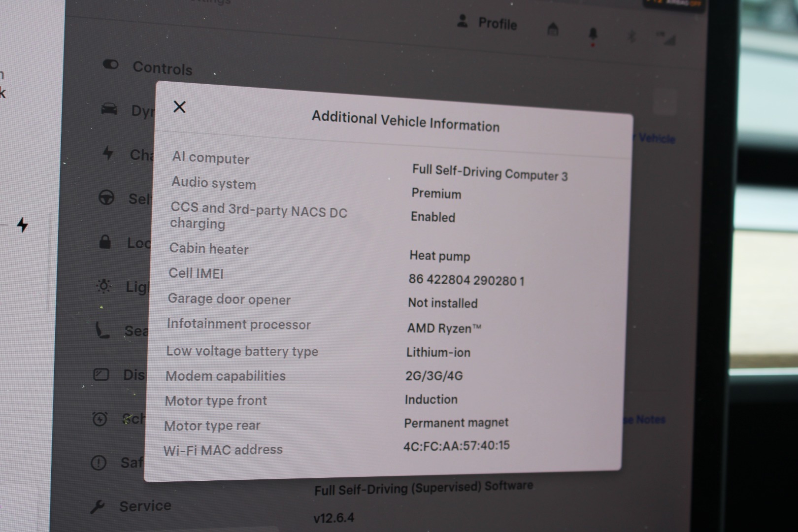Select the 'Lithium-ion' value
This screenshot has width=798, height=532.
[x=438, y=352]
